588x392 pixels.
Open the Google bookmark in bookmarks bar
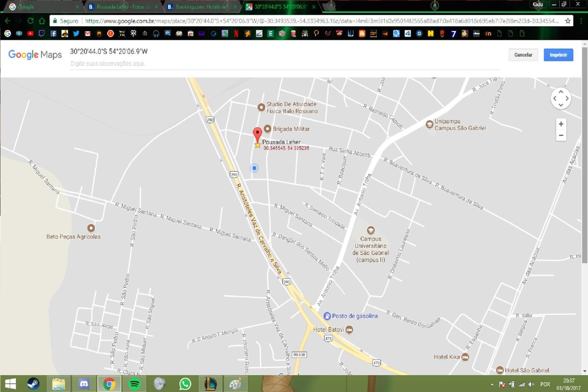[x=8, y=34]
